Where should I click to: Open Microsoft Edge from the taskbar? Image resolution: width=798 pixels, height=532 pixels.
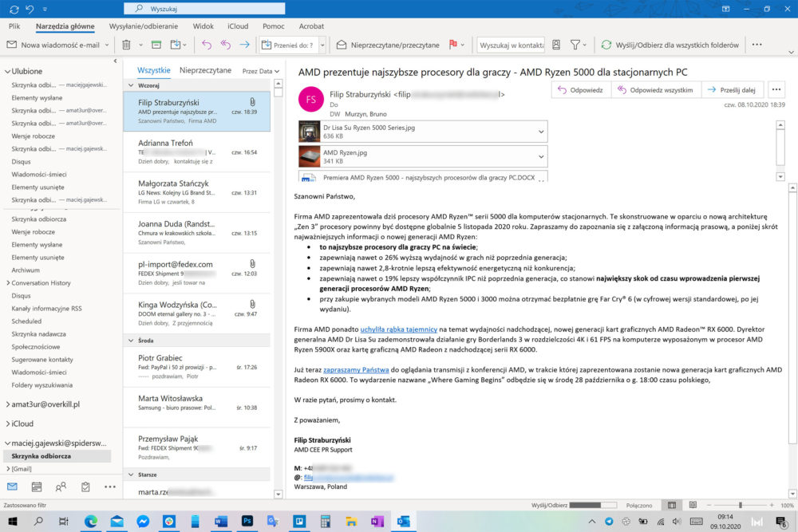tap(91, 521)
